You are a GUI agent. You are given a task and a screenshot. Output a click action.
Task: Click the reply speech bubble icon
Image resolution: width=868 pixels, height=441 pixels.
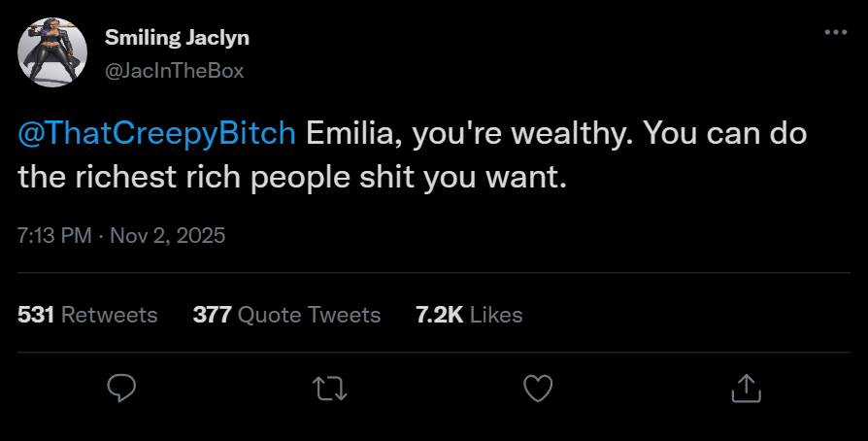(x=121, y=389)
